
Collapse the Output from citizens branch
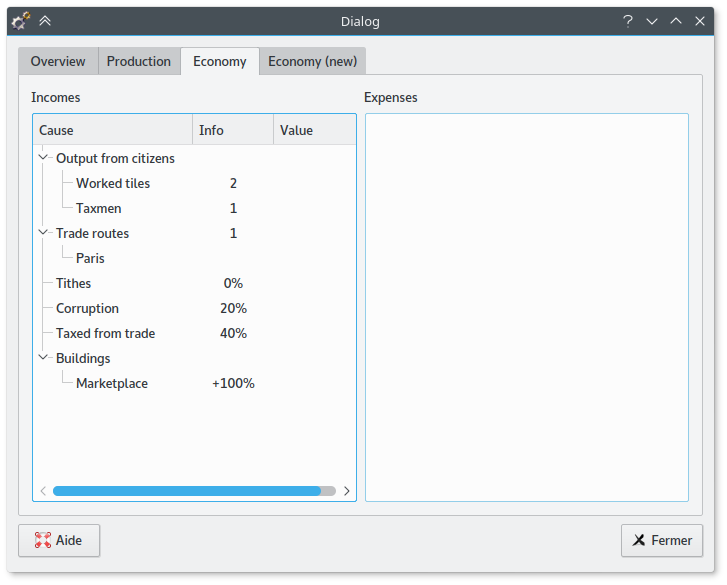click(43, 158)
